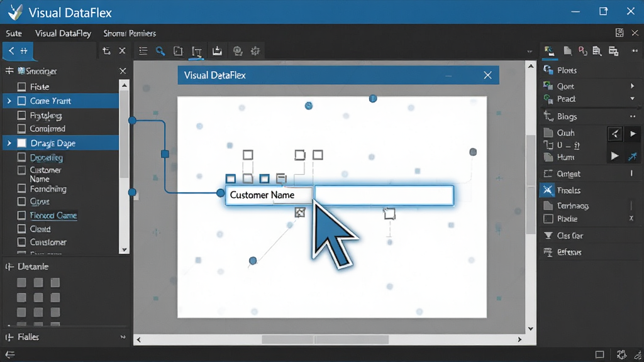This screenshot has width=644, height=362.
Task: Toggle the Pladie checkbox
Action: 548,219
